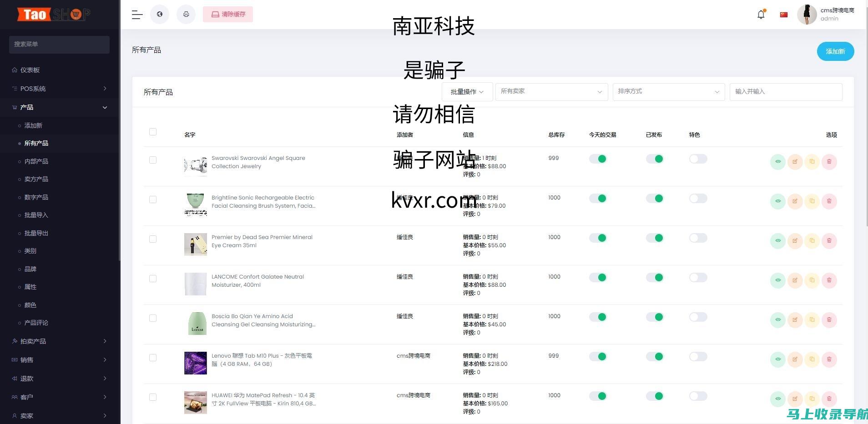Turn off today's deal for LANCOME Confort Galatee
This screenshot has height=424, width=868.
pyautogui.click(x=598, y=277)
